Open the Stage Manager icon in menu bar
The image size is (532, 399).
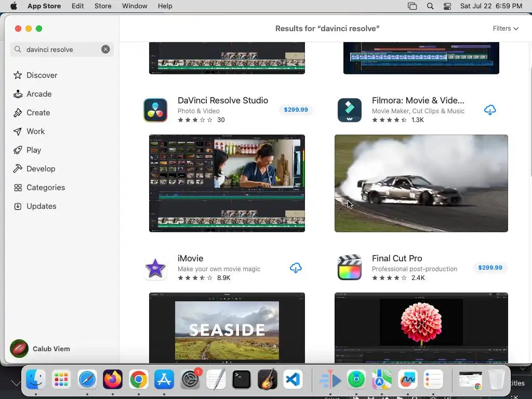pyautogui.click(x=412, y=6)
